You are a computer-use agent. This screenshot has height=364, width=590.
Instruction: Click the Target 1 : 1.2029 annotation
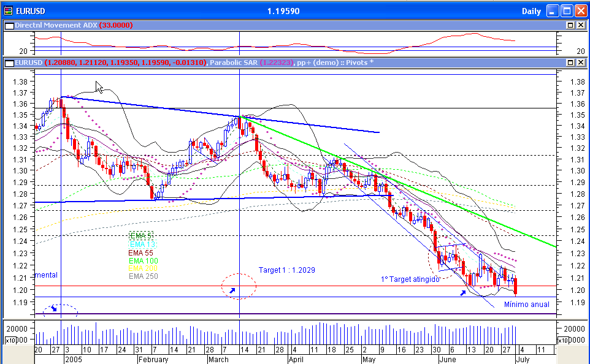[x=288, y=271]
